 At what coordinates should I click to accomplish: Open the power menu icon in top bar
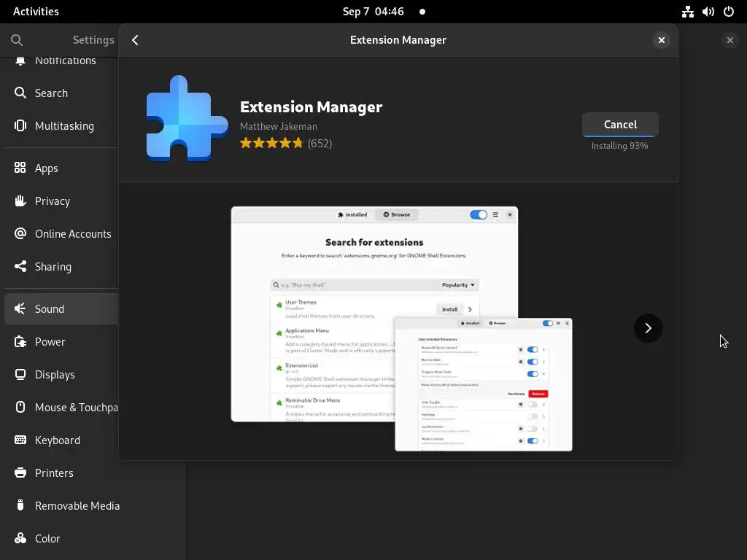point(729,12)
